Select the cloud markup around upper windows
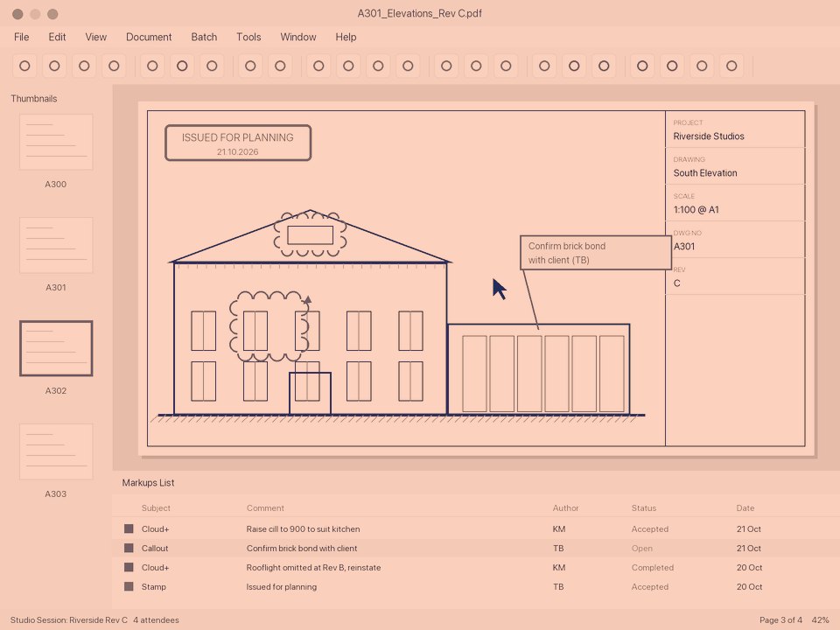Image resolution: width=840 pixels, height=630 pixels. point(269,326)
